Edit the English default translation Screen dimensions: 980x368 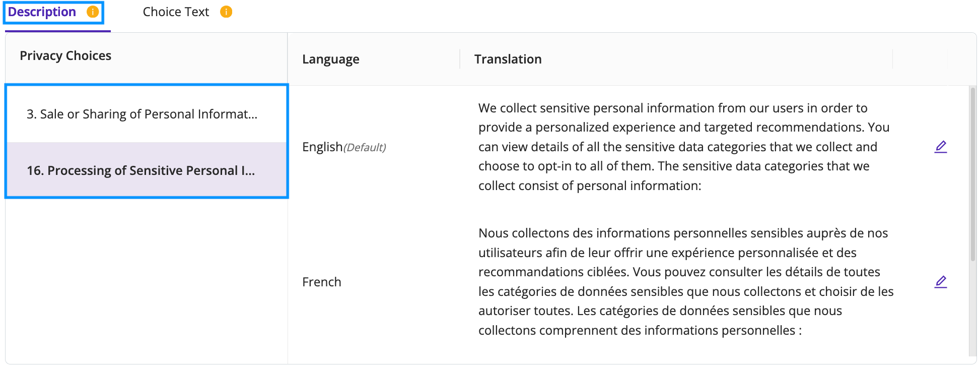pos(941,147)
